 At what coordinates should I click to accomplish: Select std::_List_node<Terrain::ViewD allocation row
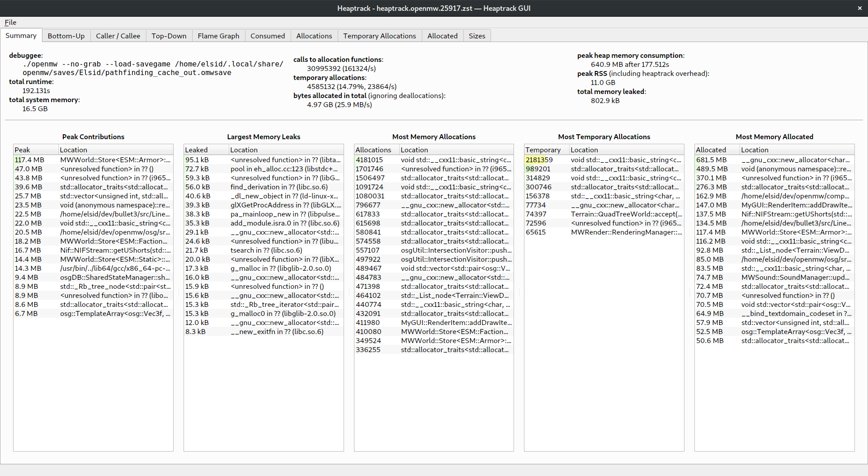434,295
